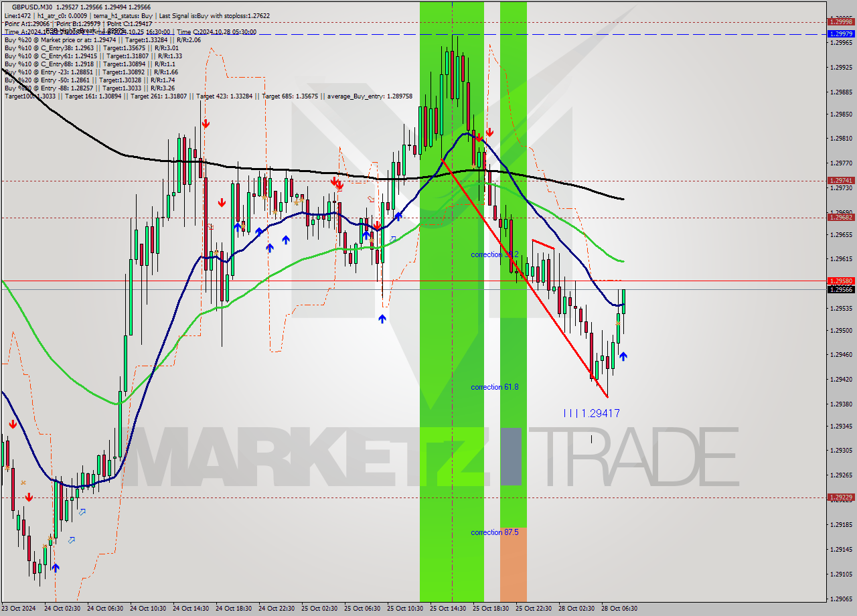857x616 pixels.
Task: Click the red 1.29741 price tag
Action: click(x=841, y=181)
